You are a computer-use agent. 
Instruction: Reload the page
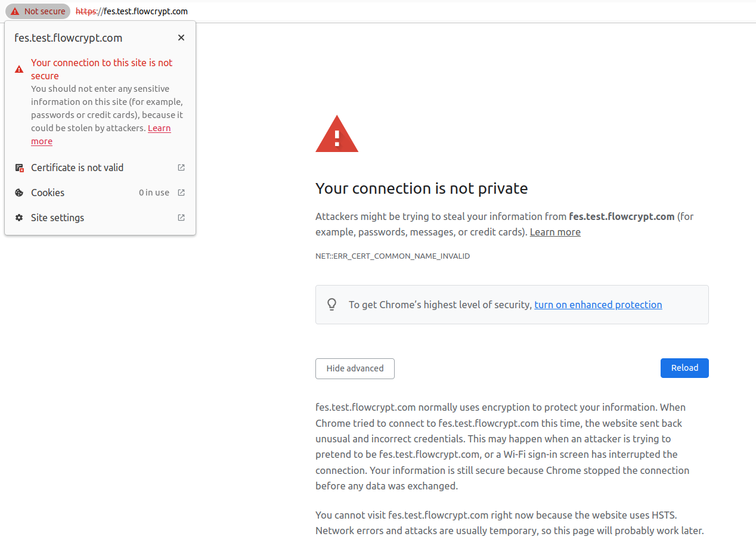coord(684,368)
